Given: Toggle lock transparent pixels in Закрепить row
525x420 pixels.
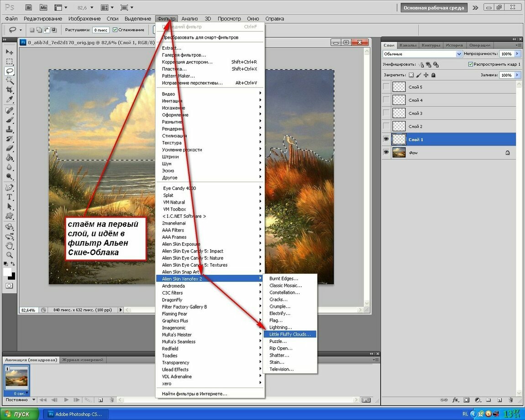Looking at the screenshot, I should click(411, 75).
